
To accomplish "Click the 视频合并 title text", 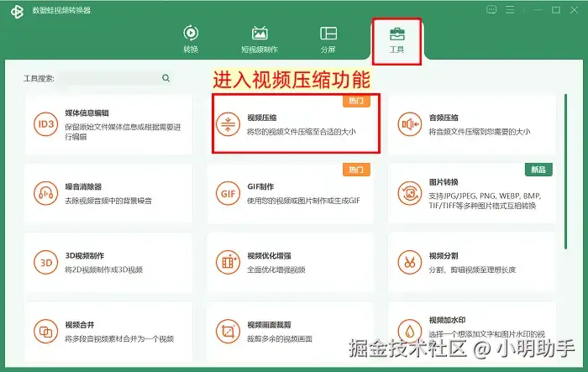I will [x=80, y=325].
